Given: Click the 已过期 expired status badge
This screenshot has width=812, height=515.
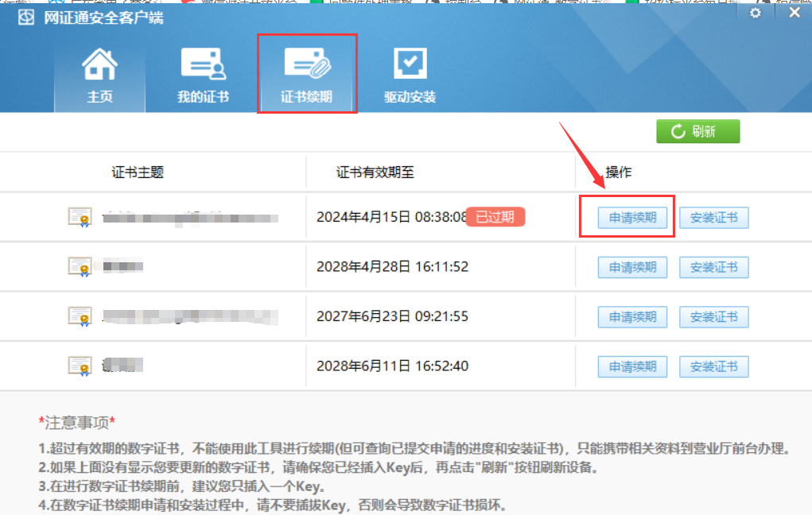Looking at the screenshot, I should (x=495, y=217).
